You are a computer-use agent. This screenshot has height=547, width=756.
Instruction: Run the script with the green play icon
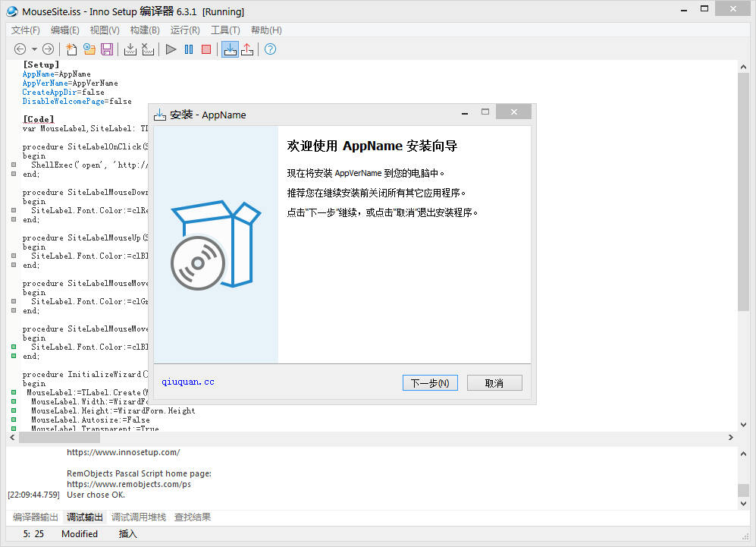click(x=171, y=49)
